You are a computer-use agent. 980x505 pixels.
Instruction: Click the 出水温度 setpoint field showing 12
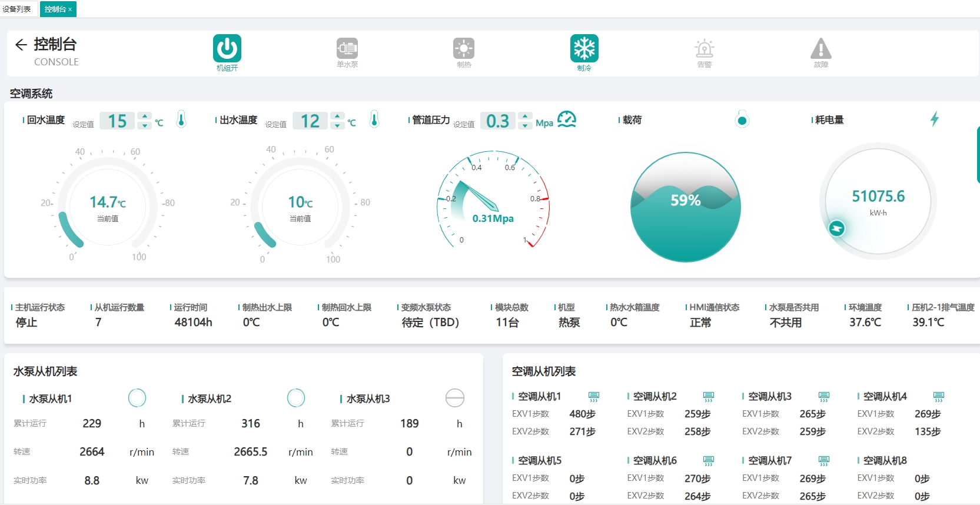310,121
